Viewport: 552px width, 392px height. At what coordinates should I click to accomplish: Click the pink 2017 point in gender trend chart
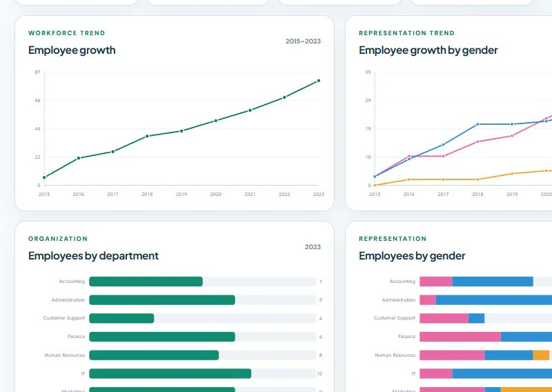pos(443,156)
